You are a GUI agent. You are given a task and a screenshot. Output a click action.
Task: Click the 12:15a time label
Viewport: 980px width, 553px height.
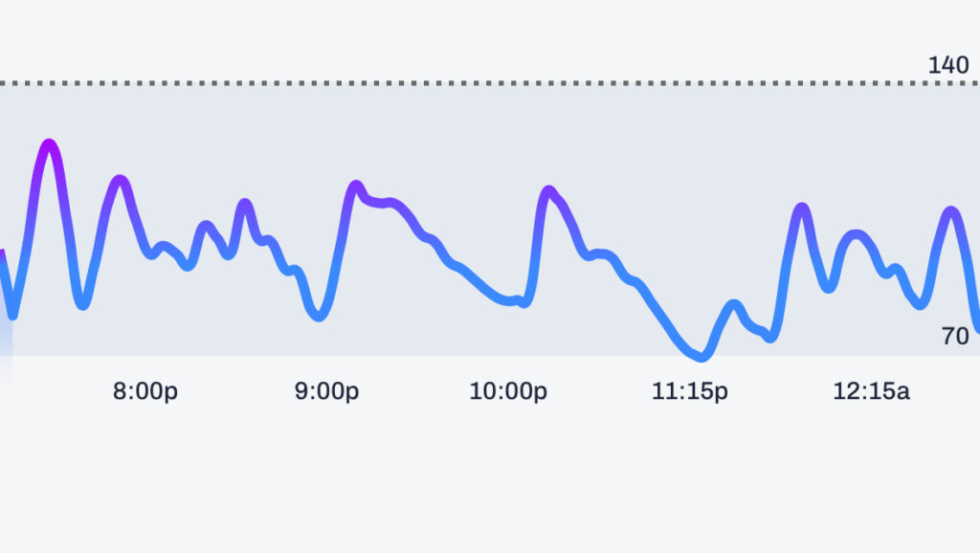pos(871,390)
